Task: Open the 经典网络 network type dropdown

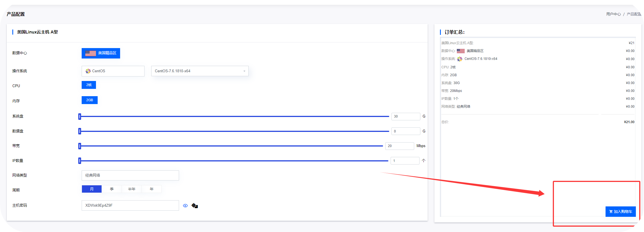Action: pos(130,175)
